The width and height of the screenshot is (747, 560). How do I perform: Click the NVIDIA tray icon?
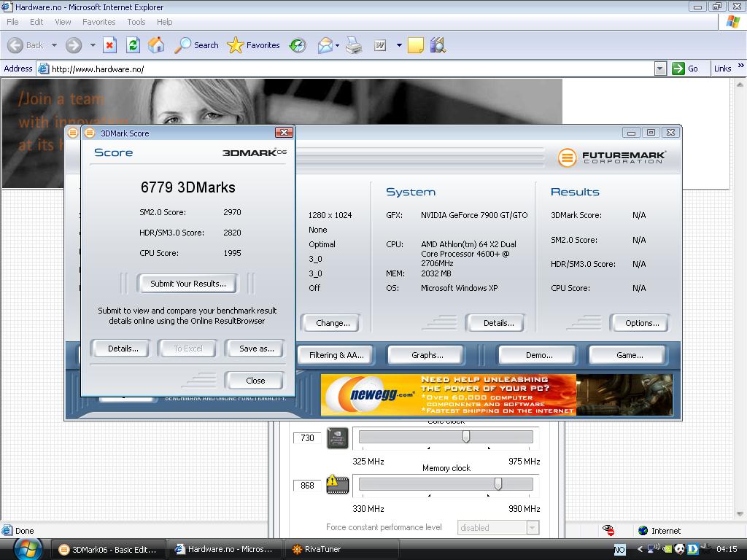pos(667,549)
